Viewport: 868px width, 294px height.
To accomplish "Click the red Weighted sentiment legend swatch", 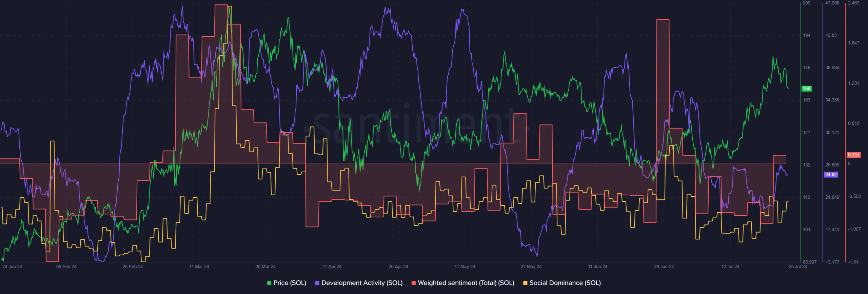I will click(x=414, y=283).
